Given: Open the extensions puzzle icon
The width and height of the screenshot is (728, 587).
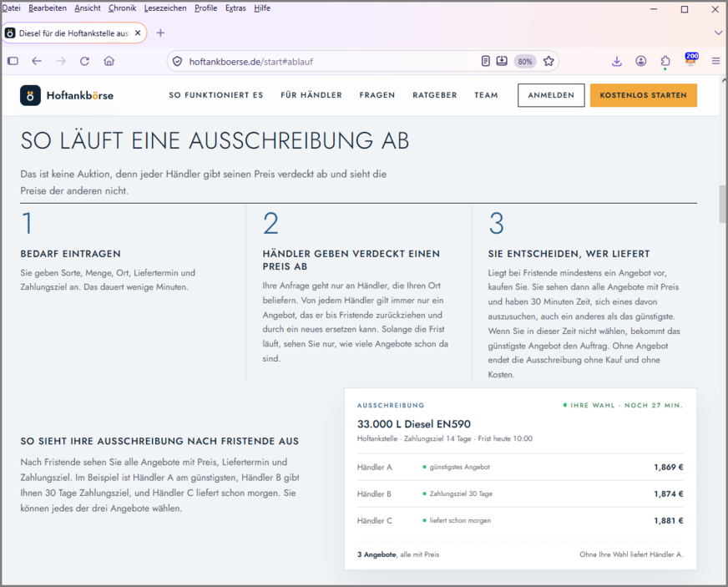Looking at the screenshot, I should pyautogui.click(x=665, y=61).
